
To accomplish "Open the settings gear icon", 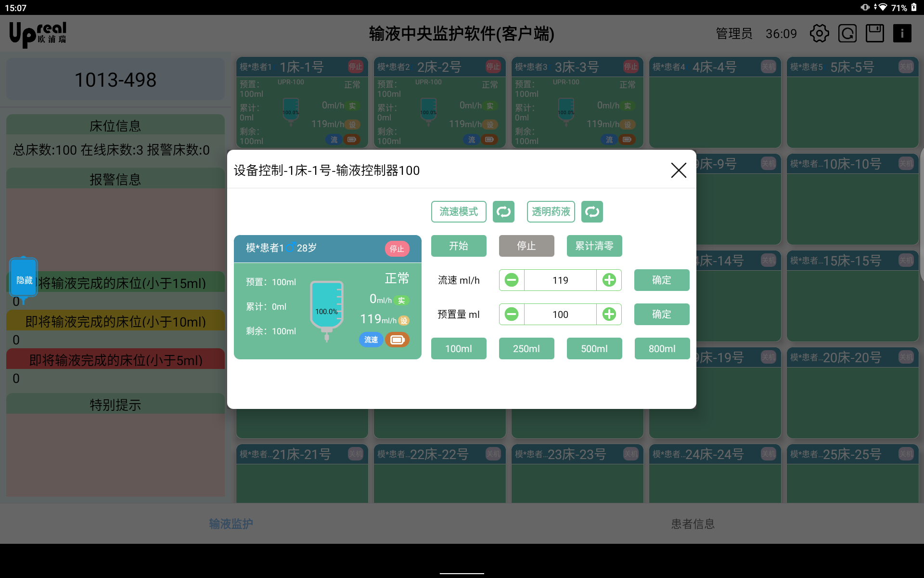I will [x=819, y=34].
